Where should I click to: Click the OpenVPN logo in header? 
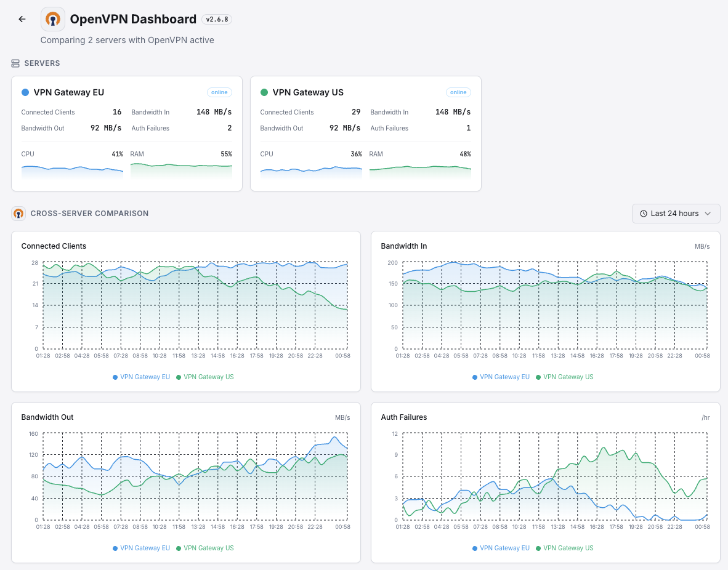click(x=53, y=19)
